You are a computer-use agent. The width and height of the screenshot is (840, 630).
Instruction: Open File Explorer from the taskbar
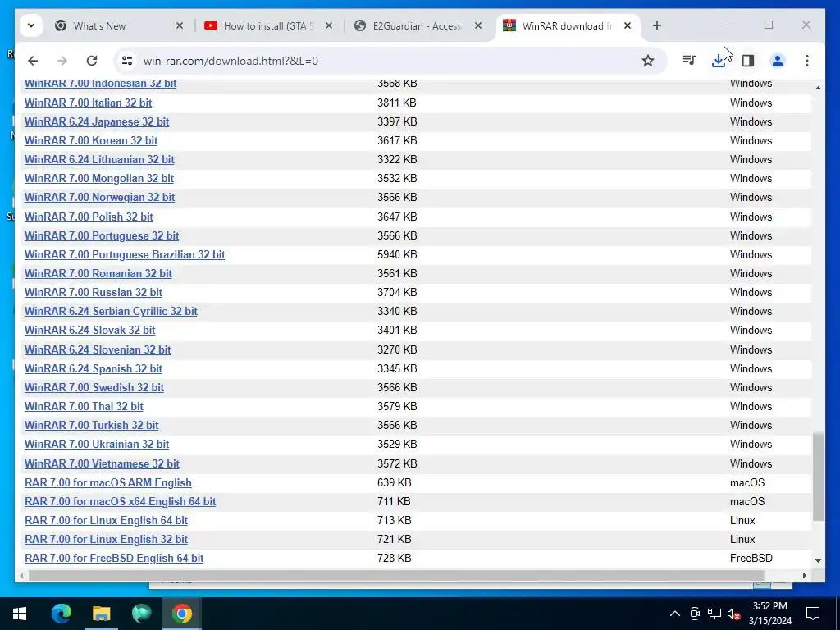[x=101, y=614]
